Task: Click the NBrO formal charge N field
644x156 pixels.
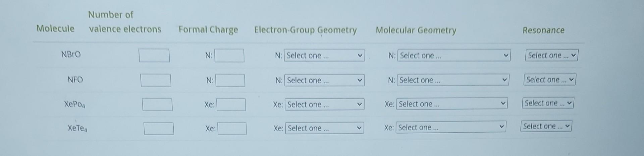Action: click(x=229, y=56)
